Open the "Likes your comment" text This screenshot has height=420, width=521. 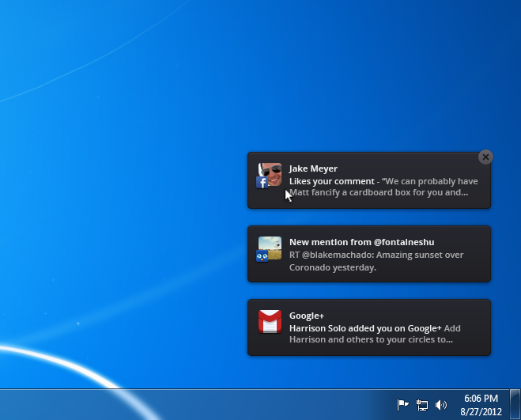coord(331,181)
